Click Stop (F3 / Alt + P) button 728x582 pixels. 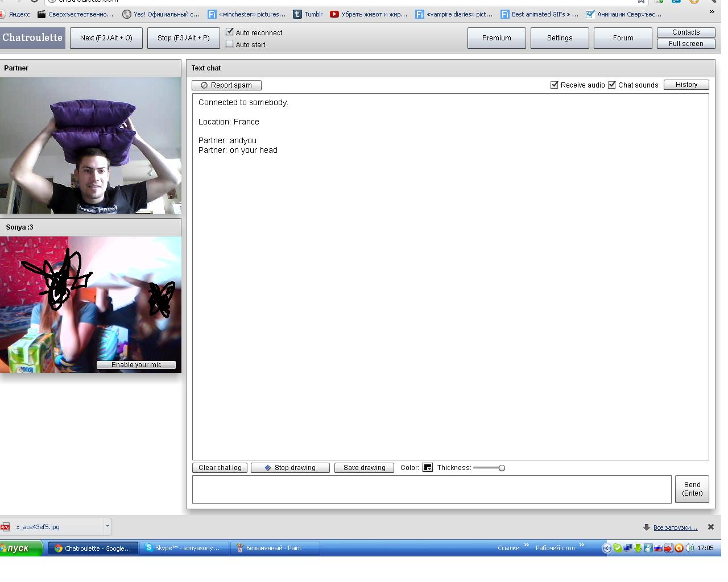click(184, 38)
